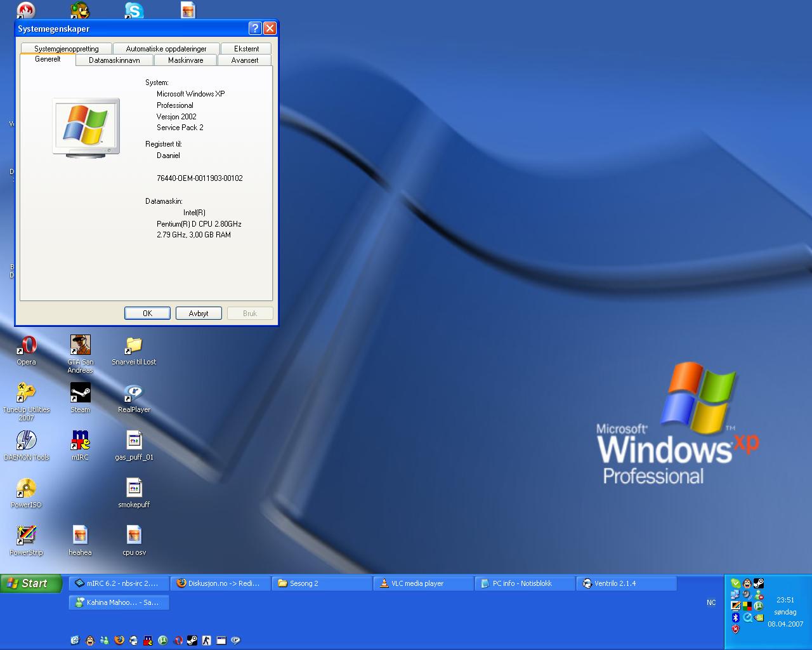This screenshot has width=812, height=650.
Task: Launch TuneUp Utilities 2007 shortcut
Action: click(x=26, y=401)
